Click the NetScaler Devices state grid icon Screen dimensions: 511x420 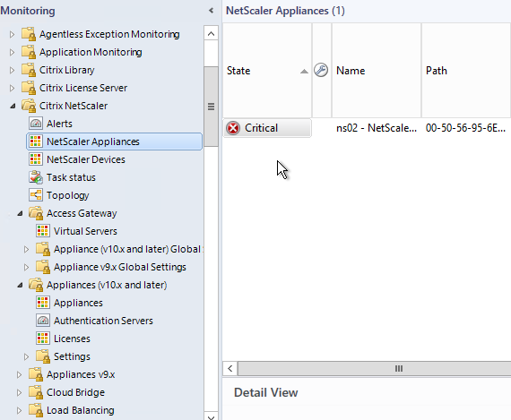[x=36, y=159]
